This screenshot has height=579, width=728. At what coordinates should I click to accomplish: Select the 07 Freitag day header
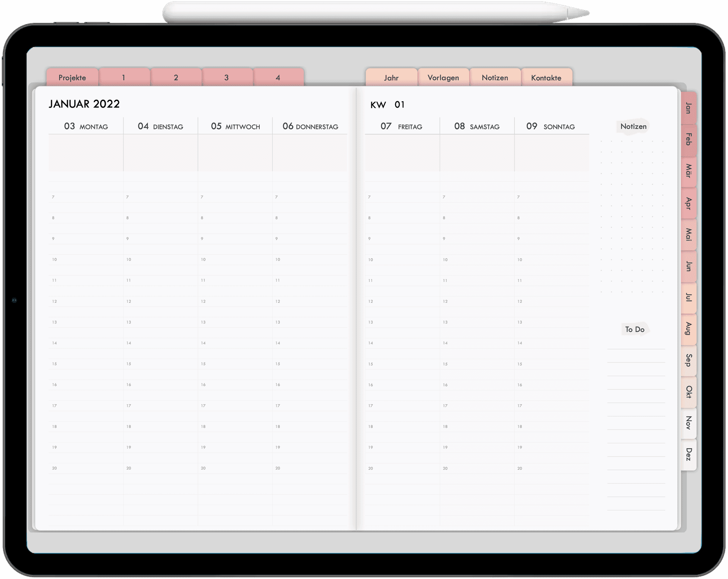pos(402,126)
